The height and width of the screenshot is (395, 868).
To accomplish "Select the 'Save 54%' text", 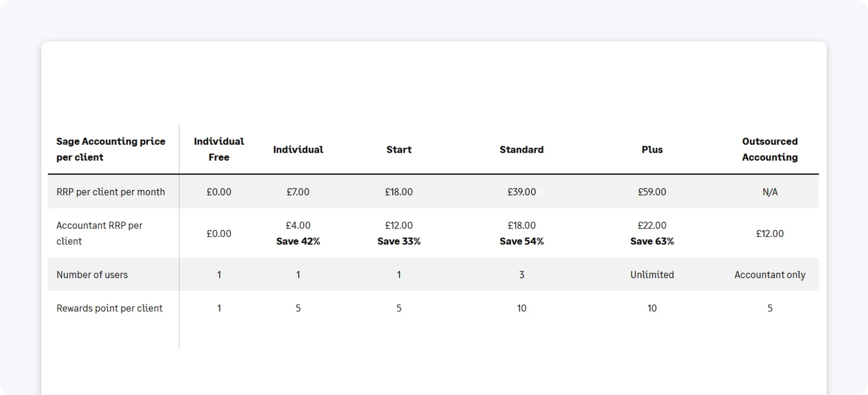I will (x=521, y=241).
